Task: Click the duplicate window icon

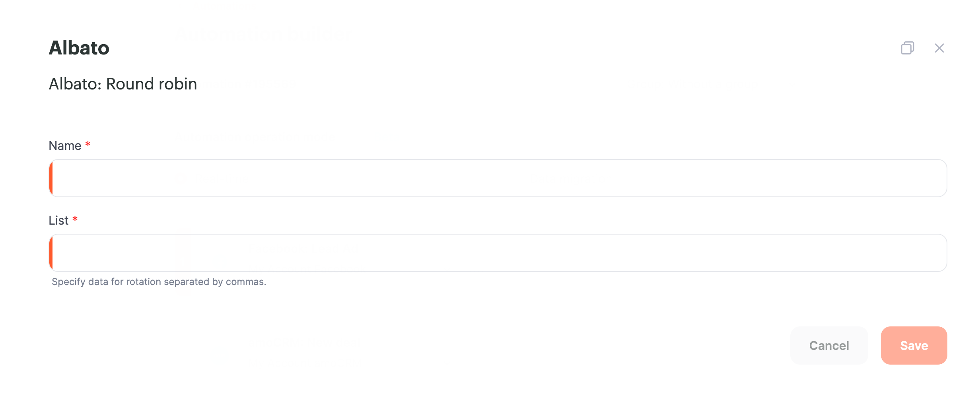Action: pos(907,48)
